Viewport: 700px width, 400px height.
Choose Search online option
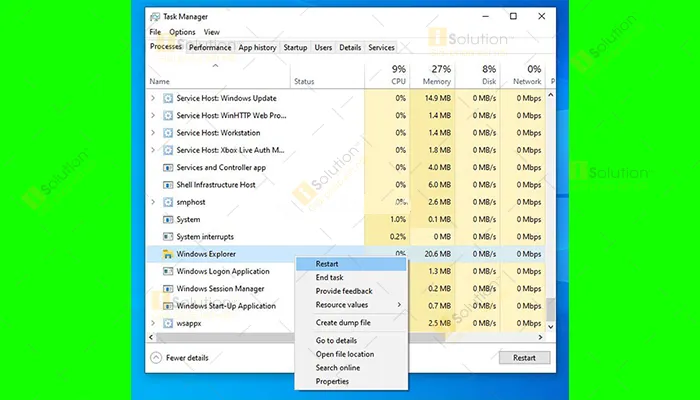click(351, 368)
